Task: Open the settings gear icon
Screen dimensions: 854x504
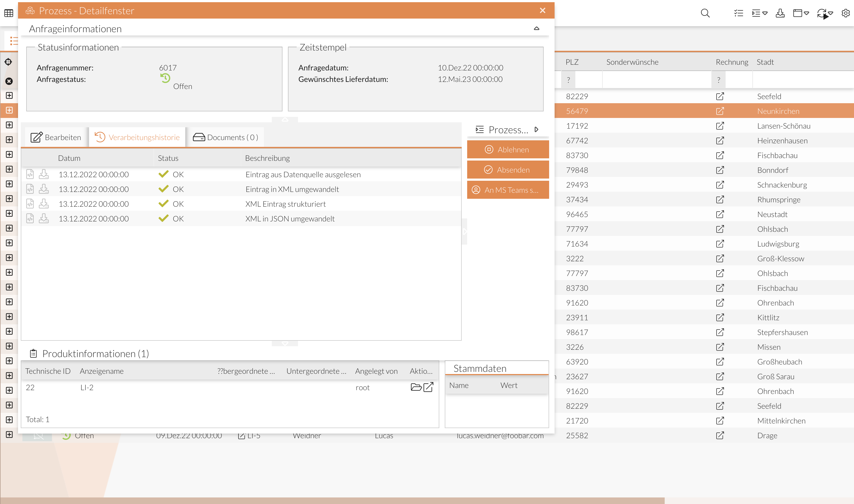Action: click(846, 13)
